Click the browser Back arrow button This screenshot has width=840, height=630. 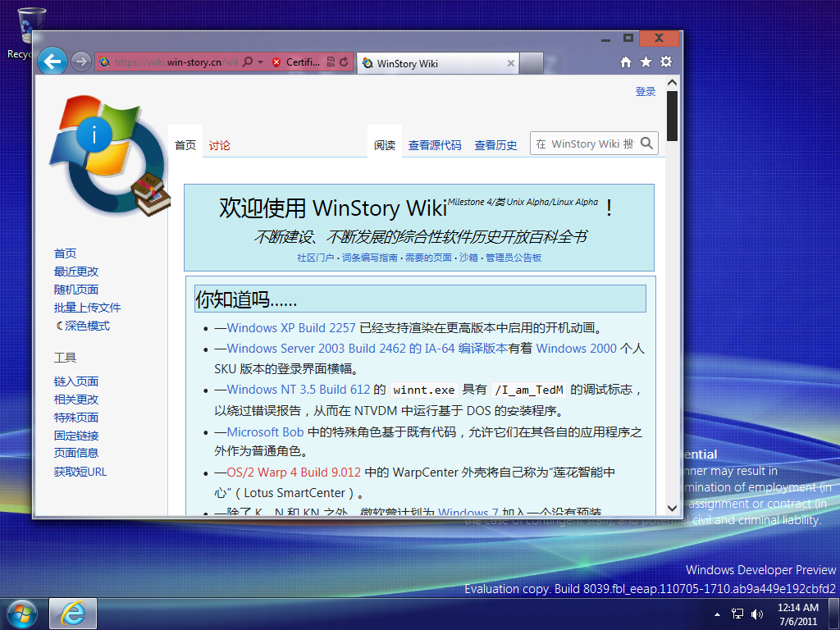pos(52,62)
